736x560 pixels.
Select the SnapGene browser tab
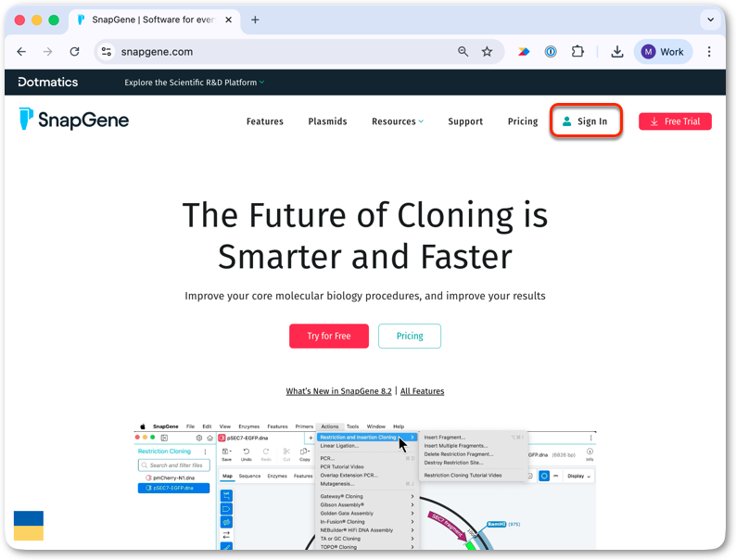coord(155,19)
